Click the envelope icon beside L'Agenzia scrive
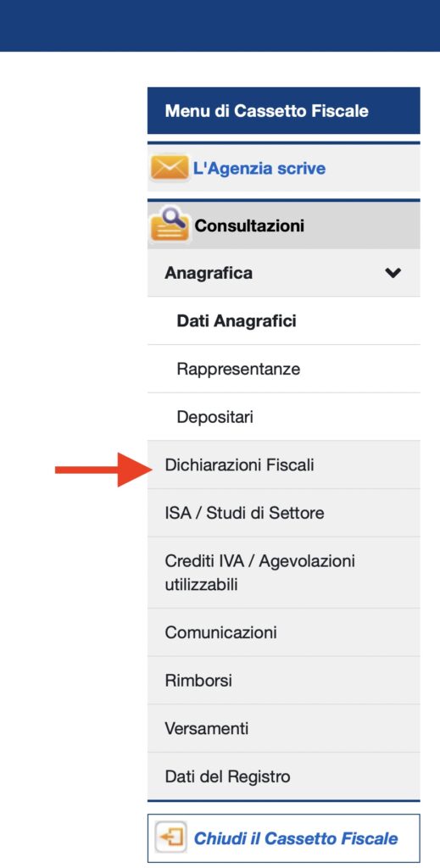The image size is (440, 868). pos(170,169)
